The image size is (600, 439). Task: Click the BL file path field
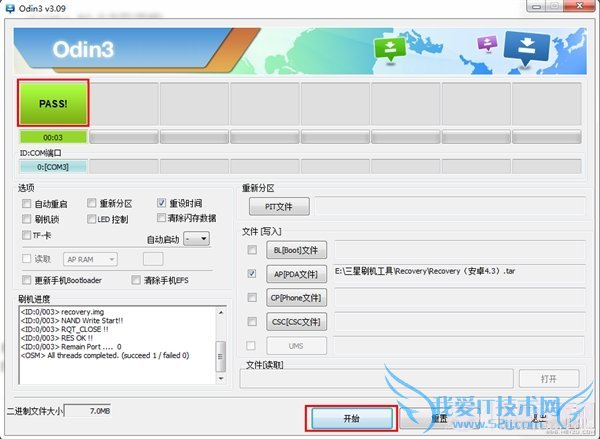(x=460, y=250)
